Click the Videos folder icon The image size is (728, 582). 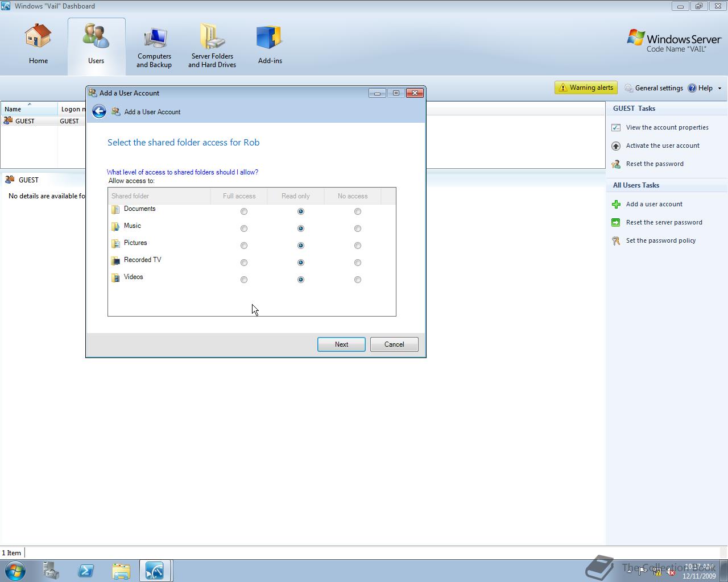pyautogui.click(x=115, y=278)
